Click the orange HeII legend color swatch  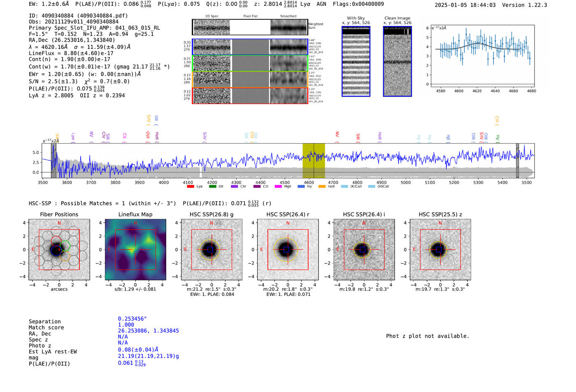[x=322, y=186]
